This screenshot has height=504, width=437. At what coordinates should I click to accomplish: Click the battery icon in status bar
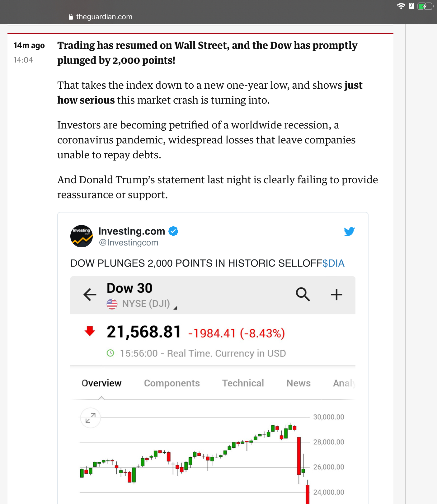click(x=425, y=6)
